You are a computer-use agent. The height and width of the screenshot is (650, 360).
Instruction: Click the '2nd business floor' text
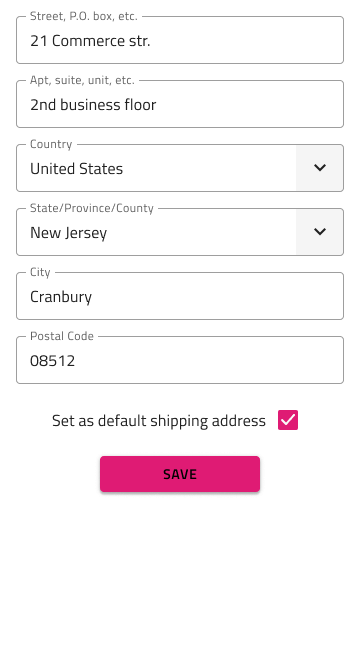93,105
